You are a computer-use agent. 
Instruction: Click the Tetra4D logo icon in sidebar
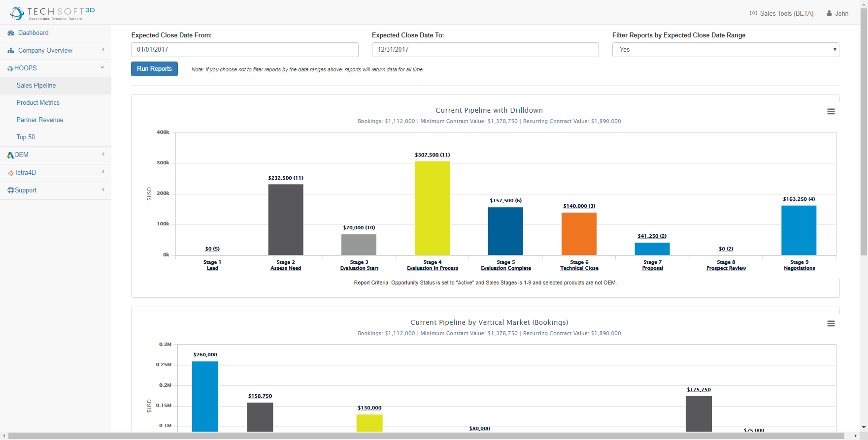10,173
